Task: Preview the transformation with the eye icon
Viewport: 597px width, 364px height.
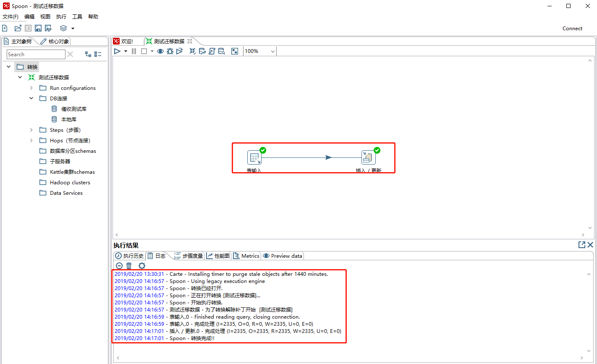Action: coord(160,51)
